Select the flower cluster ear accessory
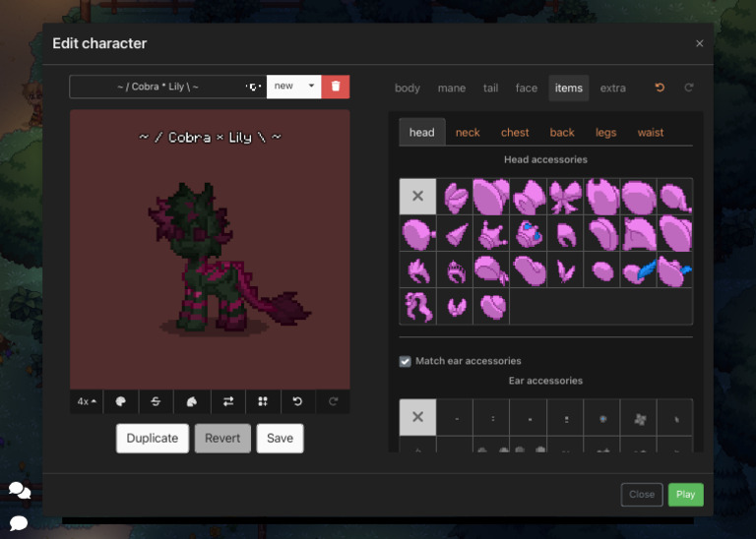 point(639,419)
